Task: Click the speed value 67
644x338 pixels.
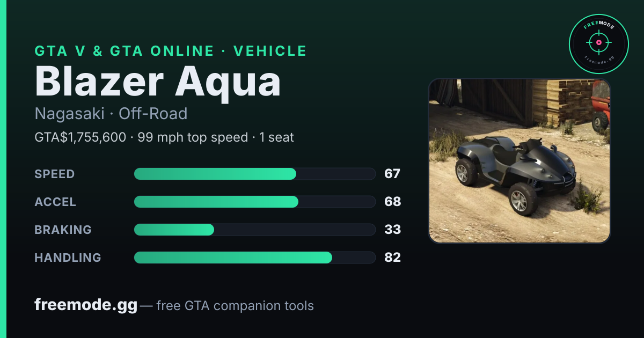Action: coord(392,174)
